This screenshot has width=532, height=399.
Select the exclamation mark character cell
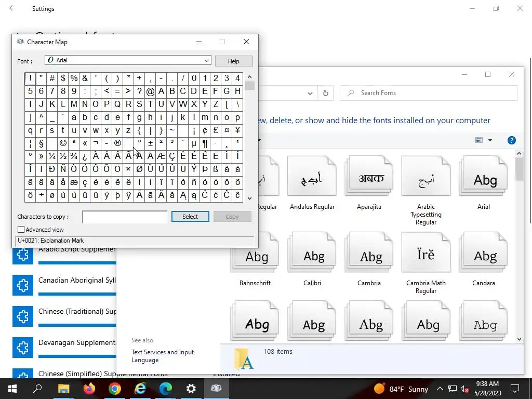pyautogui.click(x=30, y=78)
